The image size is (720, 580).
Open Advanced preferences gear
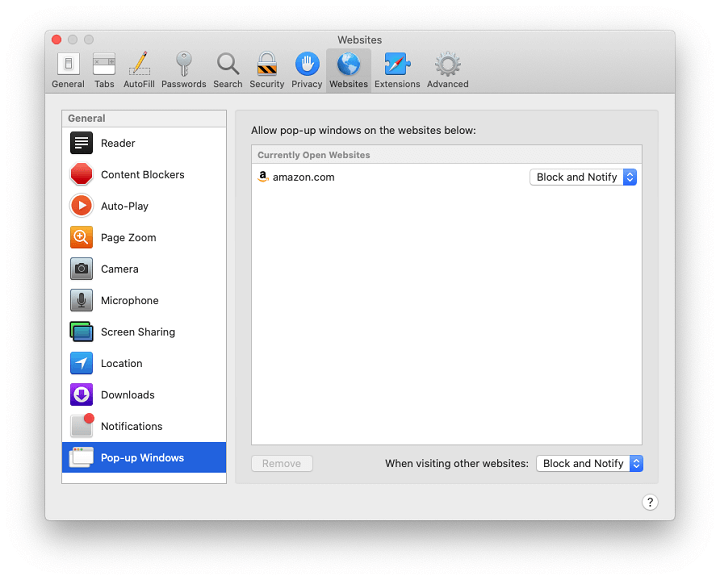click(x=447, y=69)
